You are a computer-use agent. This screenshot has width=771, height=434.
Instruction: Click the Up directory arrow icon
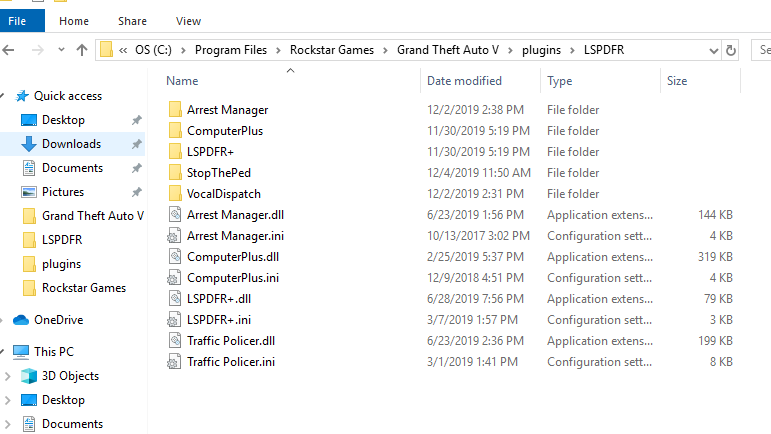pyautogui.click(x=81, y=50)
